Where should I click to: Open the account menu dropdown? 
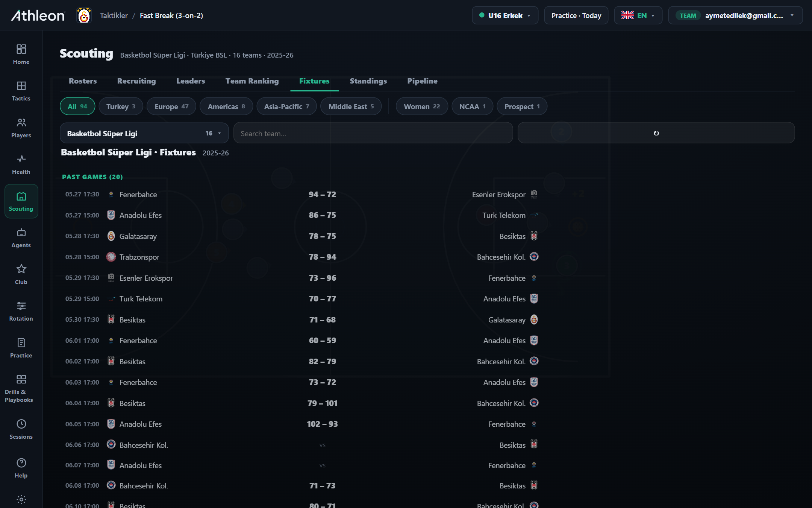[x=735, y=15]
